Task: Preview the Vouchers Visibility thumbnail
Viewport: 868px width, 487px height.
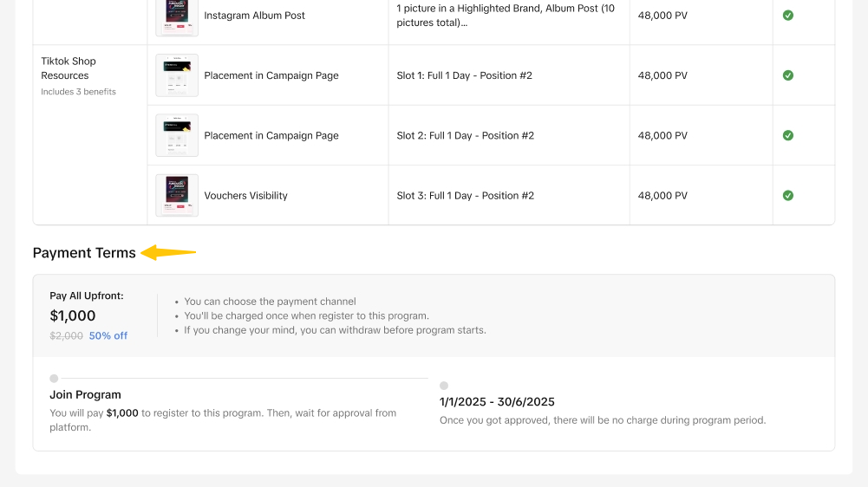Action: [x=177, y=196]
